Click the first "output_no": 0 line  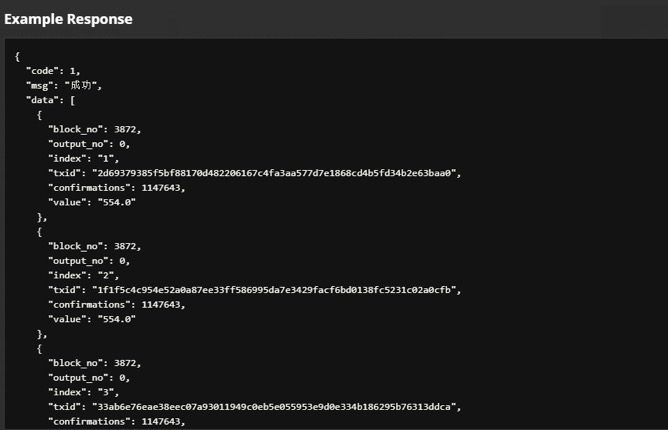(x=89, y=144)
